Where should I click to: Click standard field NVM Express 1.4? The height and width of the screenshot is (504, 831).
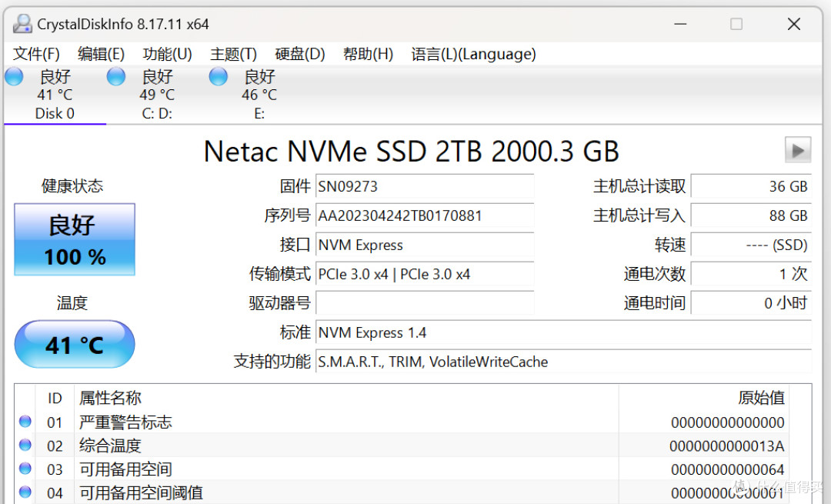563,333
